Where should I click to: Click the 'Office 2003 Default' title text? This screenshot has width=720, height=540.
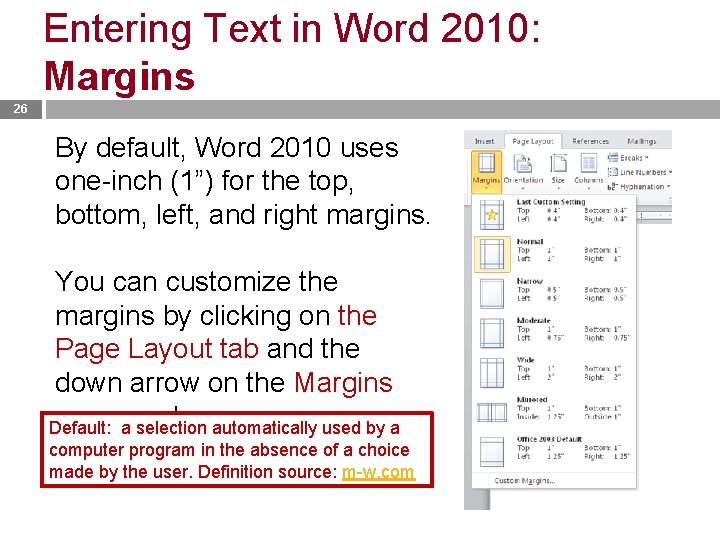(x=549, y=439)
